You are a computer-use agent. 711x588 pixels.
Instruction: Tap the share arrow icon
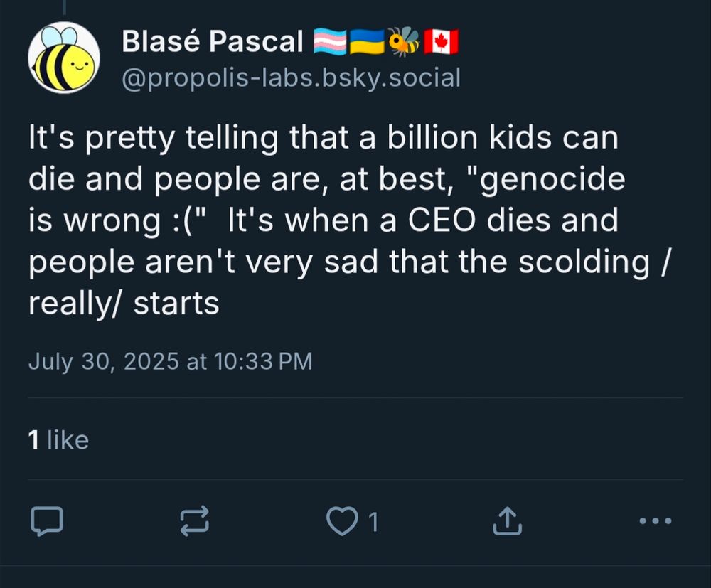click(x=508, y=523)
